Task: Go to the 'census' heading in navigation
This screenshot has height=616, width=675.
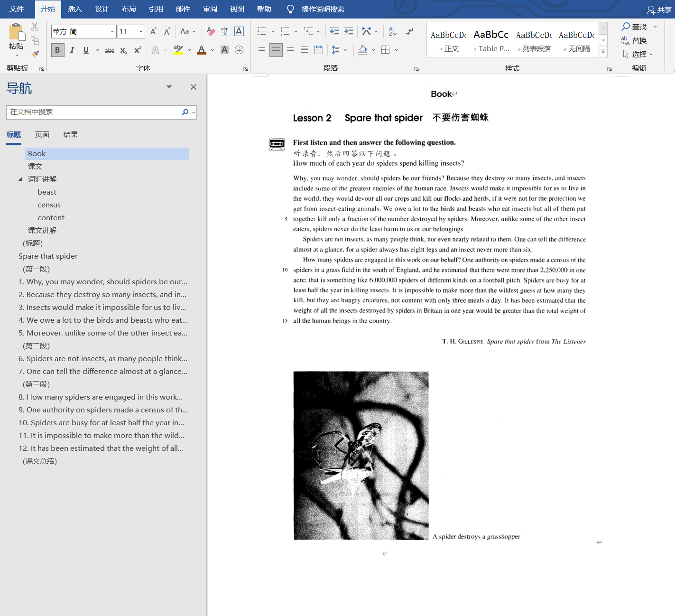Action: (x=49, y=205)
